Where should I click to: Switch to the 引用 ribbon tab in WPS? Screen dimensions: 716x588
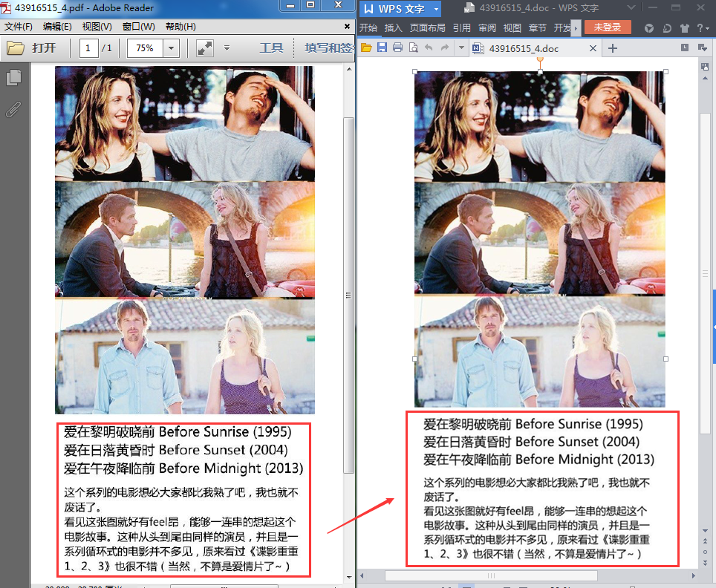[x=462, y=28]
